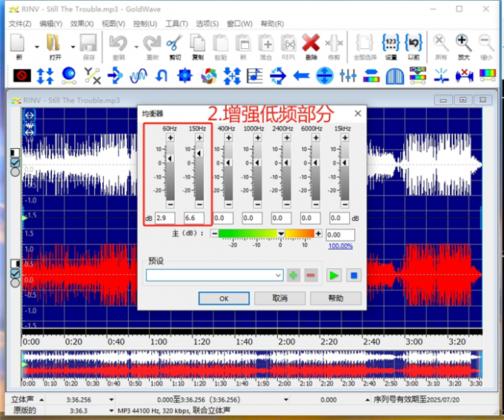
Task: Click blue stop preview button
Action: point(354,276)
